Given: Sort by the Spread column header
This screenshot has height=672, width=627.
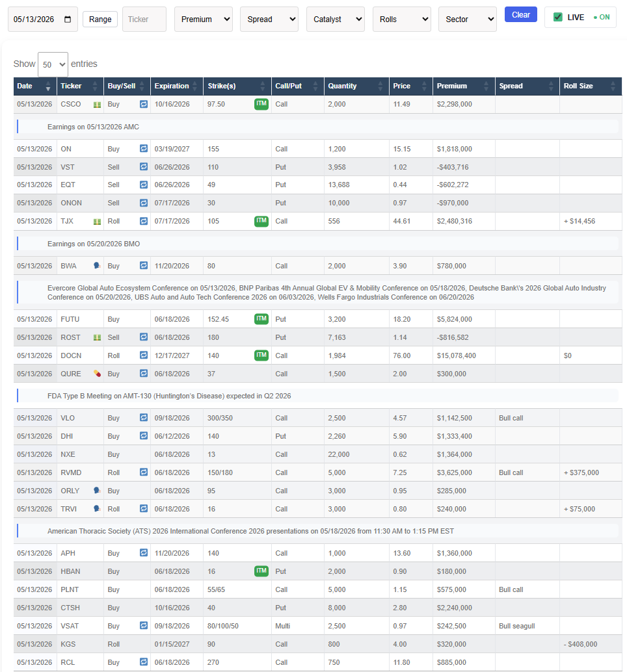Looking at the screenshot, I should pyautogui.click(x=527, y=86).
